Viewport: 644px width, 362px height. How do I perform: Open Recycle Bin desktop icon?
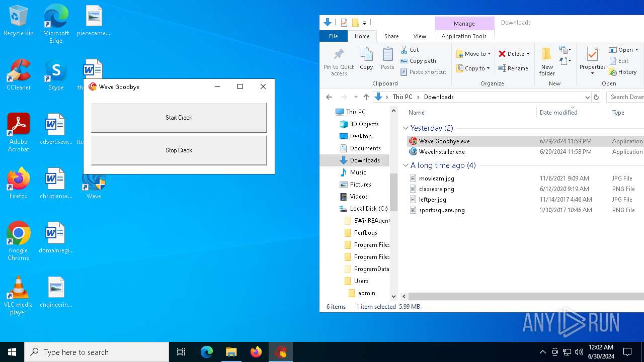tap(18, 21)
